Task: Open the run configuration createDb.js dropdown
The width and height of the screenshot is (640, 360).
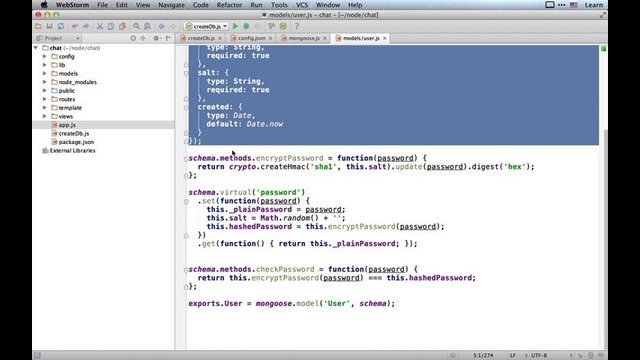Action: click(206, 27)
